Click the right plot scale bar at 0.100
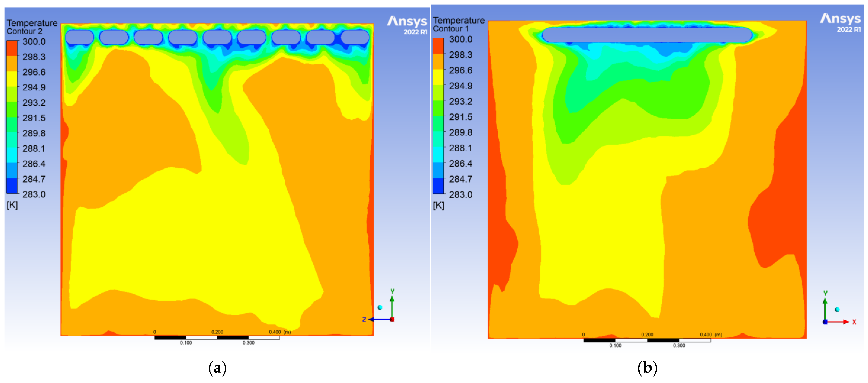The width and height of the screenshot is (868, 383). click(615, 340)
